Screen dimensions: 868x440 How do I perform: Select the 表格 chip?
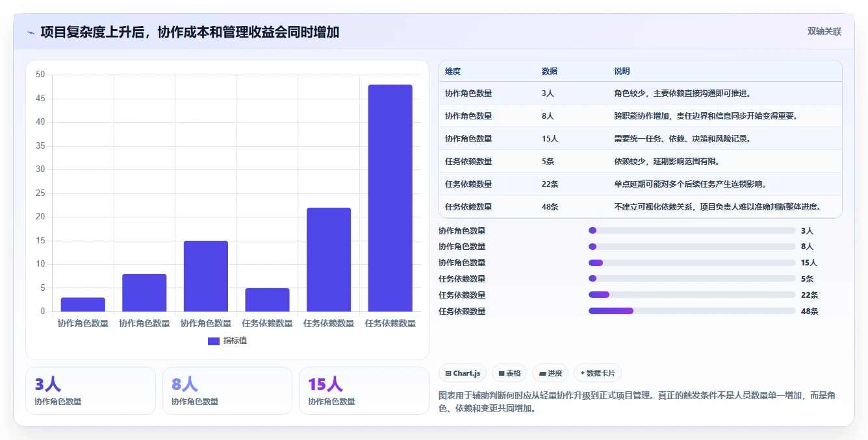coord(509,373)
